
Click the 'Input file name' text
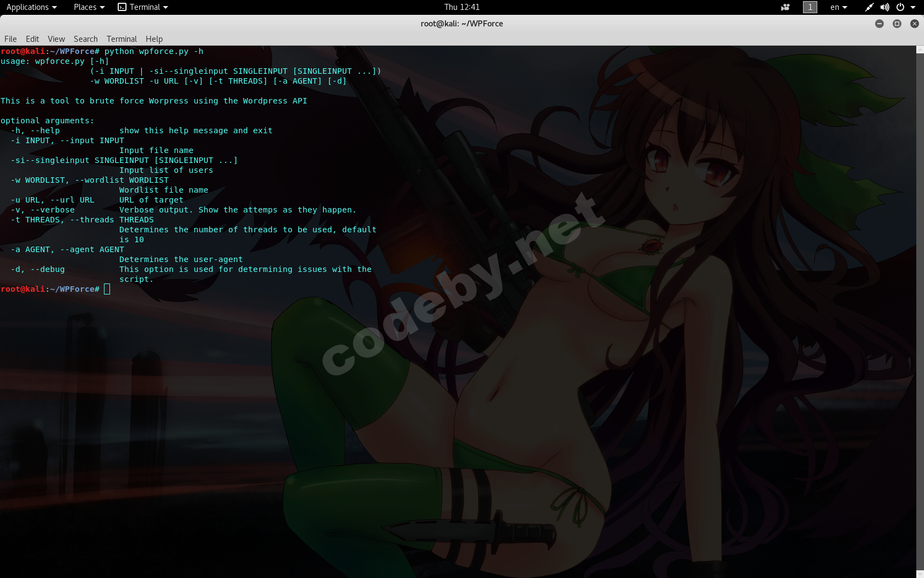(156, 150)
